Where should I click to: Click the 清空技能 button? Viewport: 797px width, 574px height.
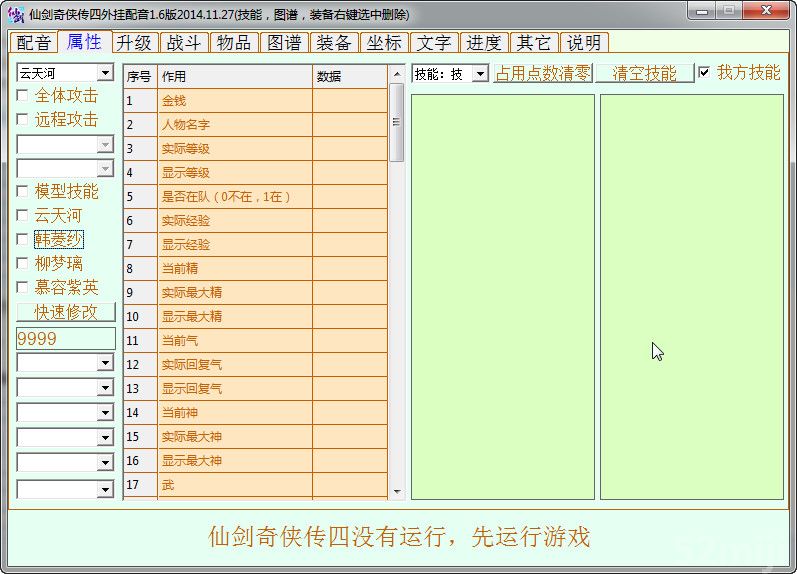pos(644,74)
